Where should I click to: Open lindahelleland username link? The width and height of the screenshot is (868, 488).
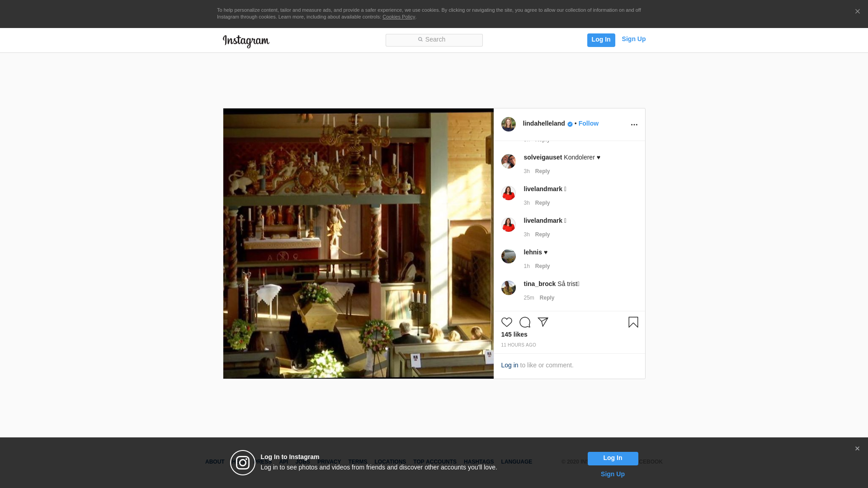543,123
